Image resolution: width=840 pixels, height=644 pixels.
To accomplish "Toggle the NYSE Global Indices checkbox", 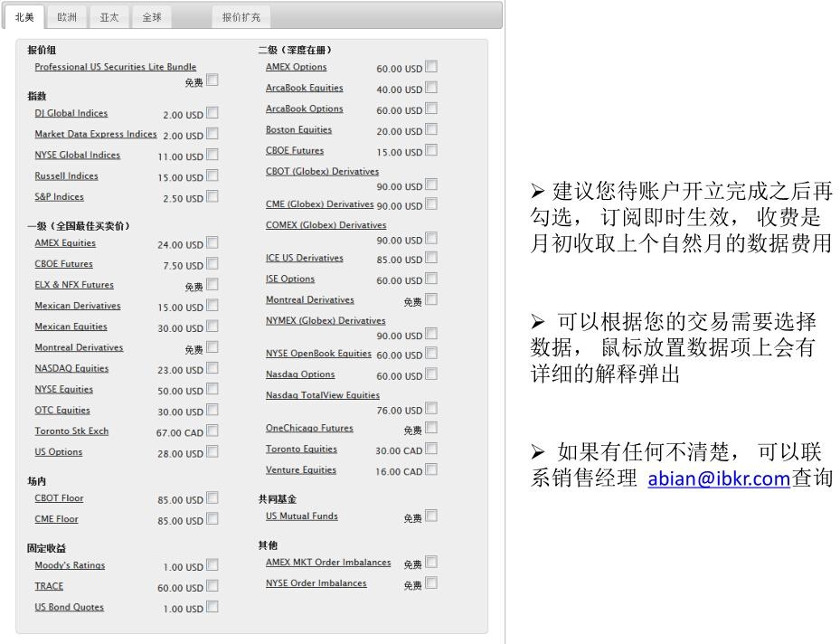I will (212, 155).
